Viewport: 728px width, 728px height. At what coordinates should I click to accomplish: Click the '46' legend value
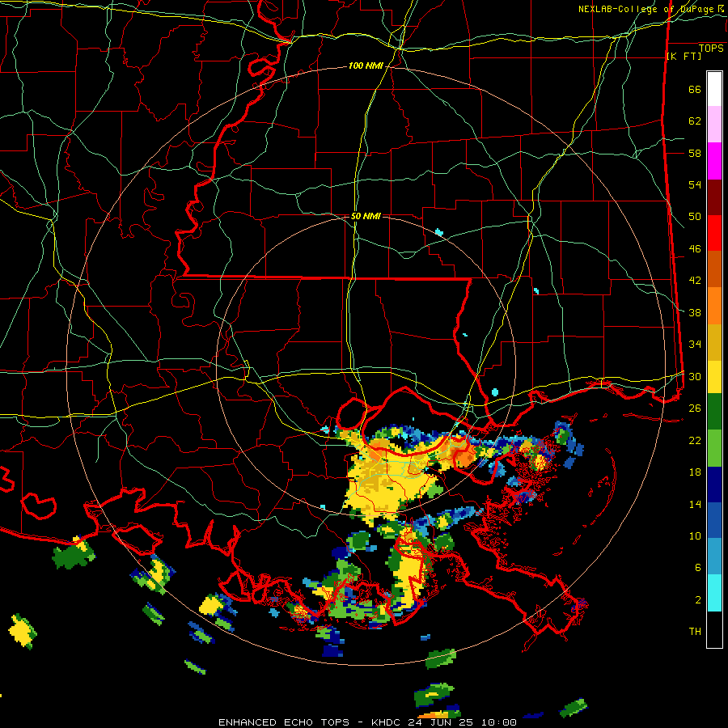click(695, 248)
